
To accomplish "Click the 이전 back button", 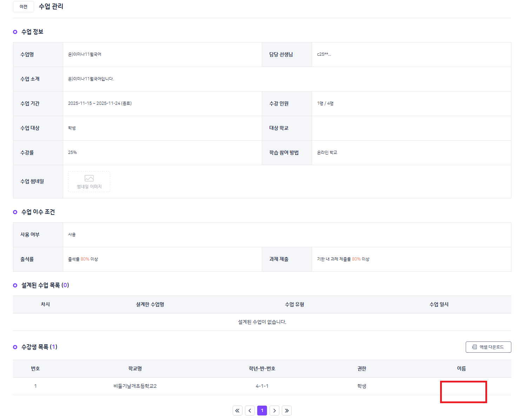I will pos(24,7).
